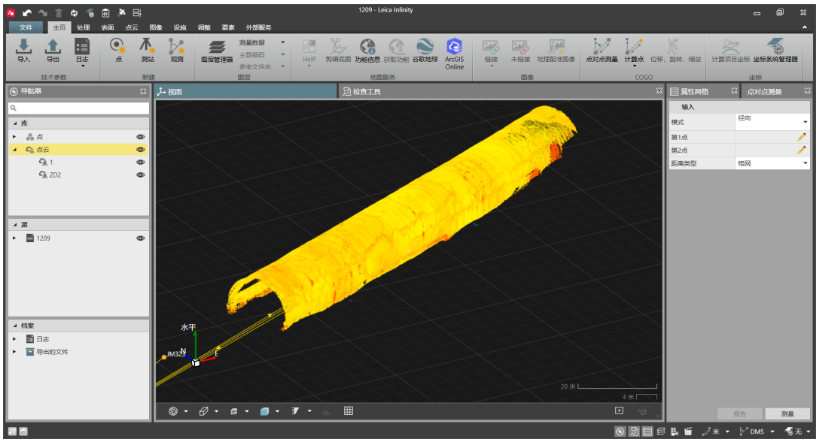
Task: Click the 测量 button in the properties panel
Action: coord(787,414)
